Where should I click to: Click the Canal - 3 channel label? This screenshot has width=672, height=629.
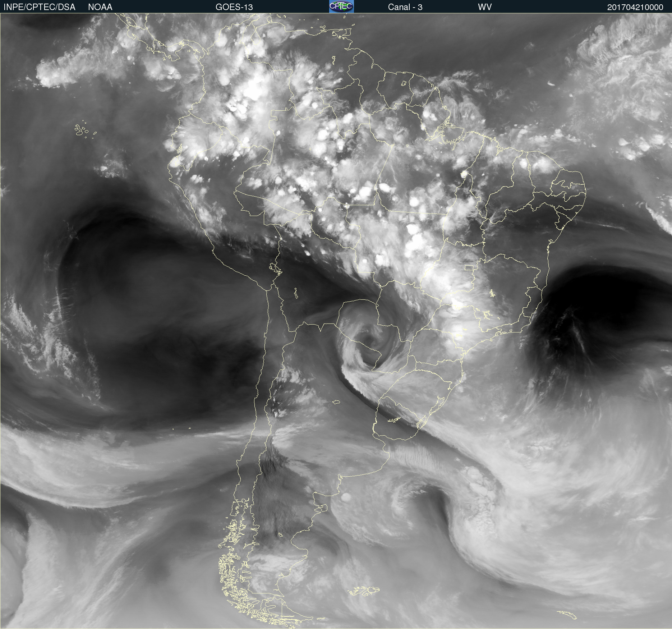click(x=405, y=7)
